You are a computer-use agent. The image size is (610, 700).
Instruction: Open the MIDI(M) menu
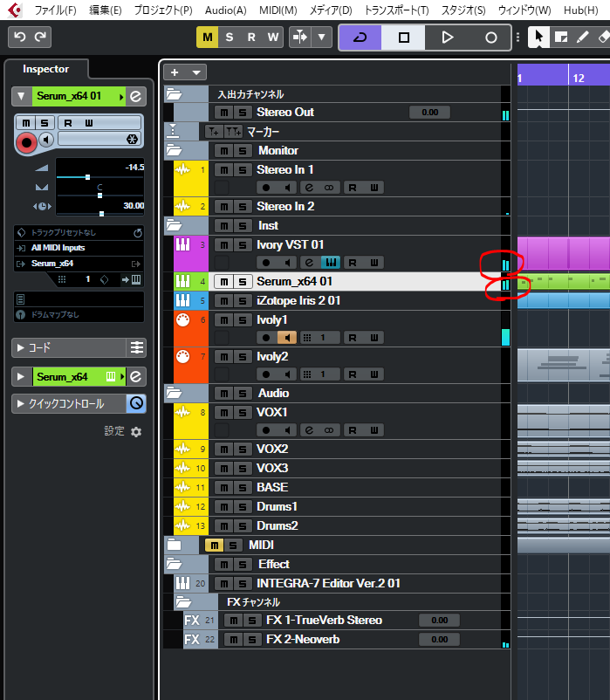click(278, 10)
